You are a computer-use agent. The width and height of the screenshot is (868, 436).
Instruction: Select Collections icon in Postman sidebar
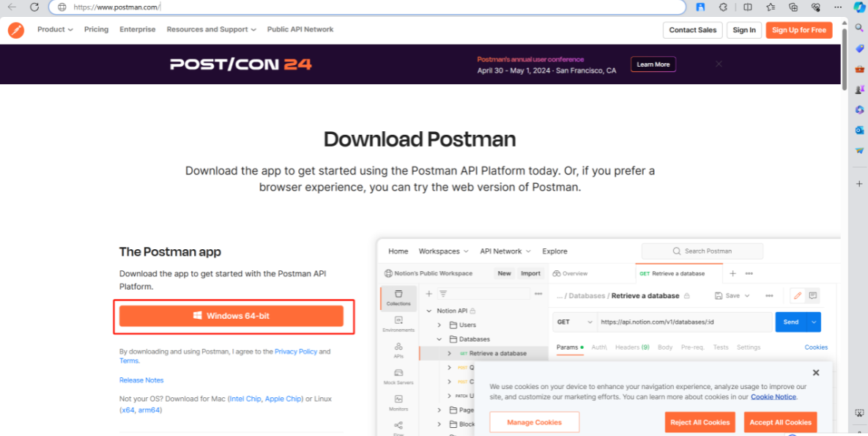pyautogui.click(x=398, y=298)
